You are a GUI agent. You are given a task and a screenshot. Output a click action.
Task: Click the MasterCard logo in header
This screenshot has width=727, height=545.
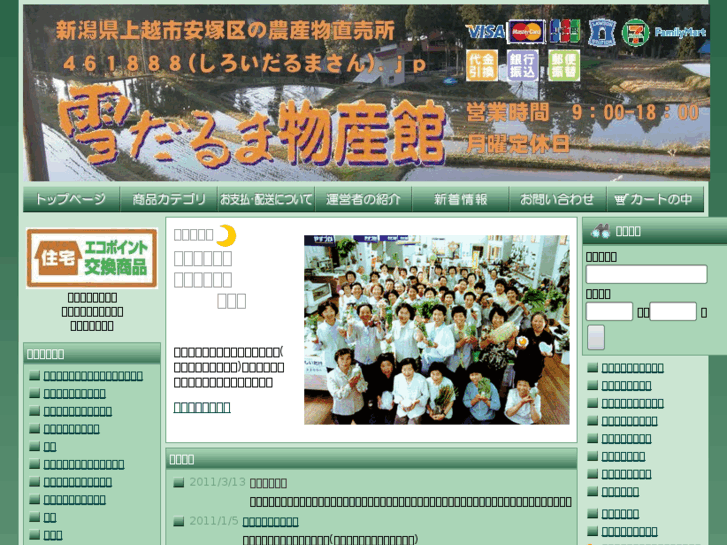click(x=526, y=32)
